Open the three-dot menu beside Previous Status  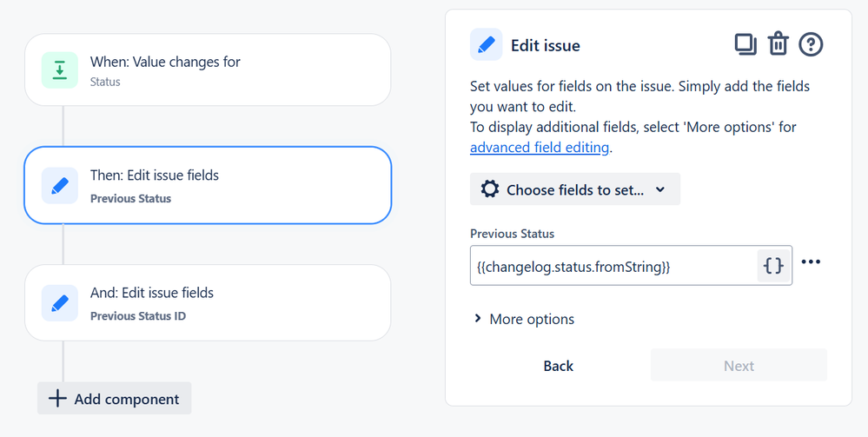(811, 262)
